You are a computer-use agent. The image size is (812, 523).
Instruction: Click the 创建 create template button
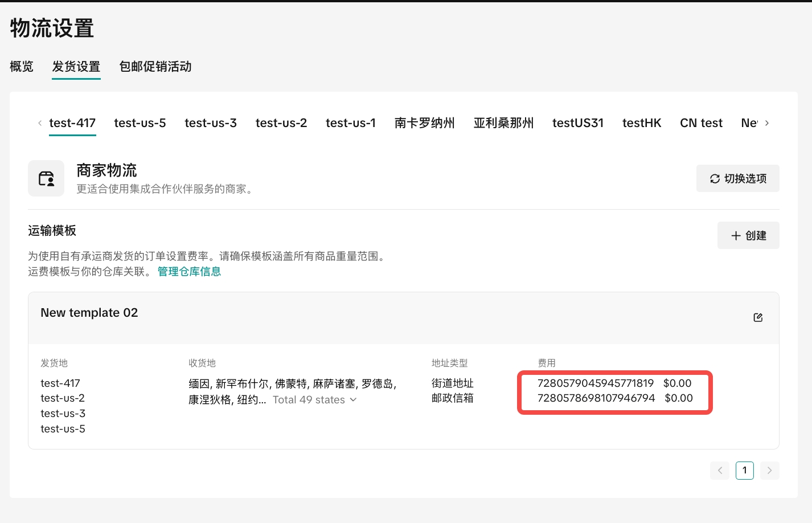coord(748,236)
